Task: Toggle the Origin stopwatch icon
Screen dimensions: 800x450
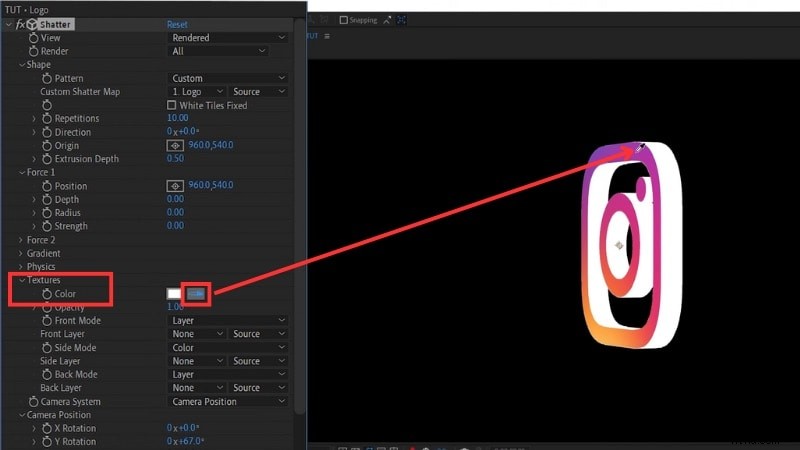Action: [47, 145]
